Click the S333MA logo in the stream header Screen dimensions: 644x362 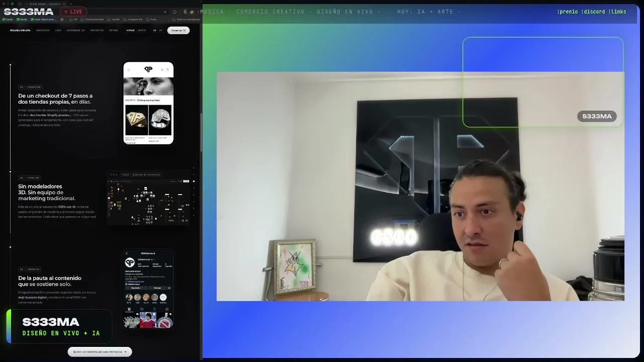(x=29, y=12)
